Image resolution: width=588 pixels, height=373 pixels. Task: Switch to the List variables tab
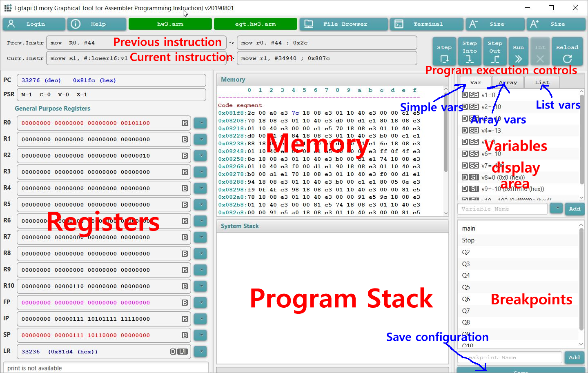(x=542, y=82)
